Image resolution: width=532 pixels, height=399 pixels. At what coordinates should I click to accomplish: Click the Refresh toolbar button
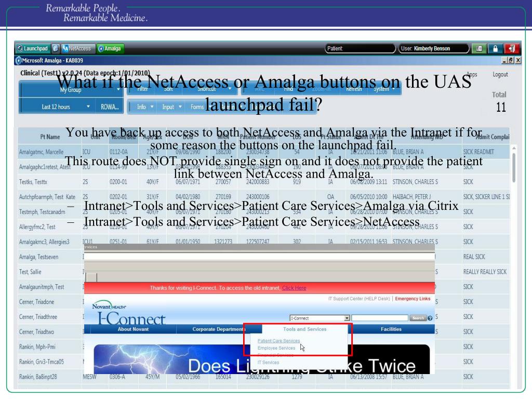point(353,88)
